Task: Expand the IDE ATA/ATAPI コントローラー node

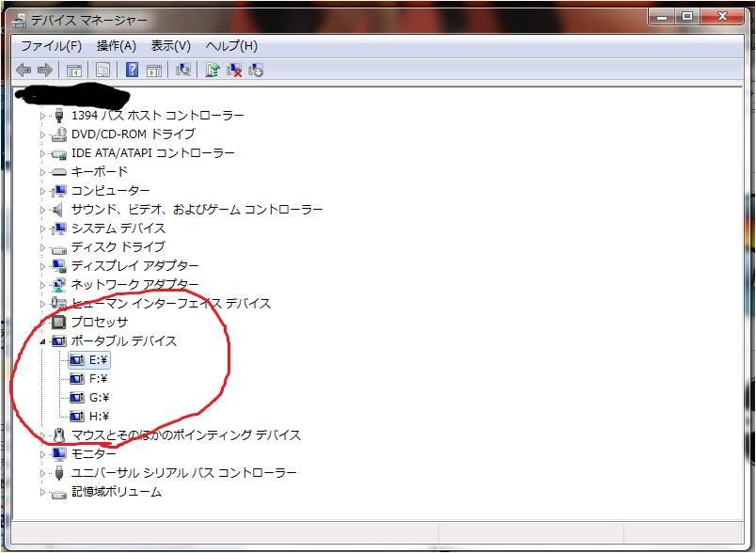Action: (x=42, y=153)
